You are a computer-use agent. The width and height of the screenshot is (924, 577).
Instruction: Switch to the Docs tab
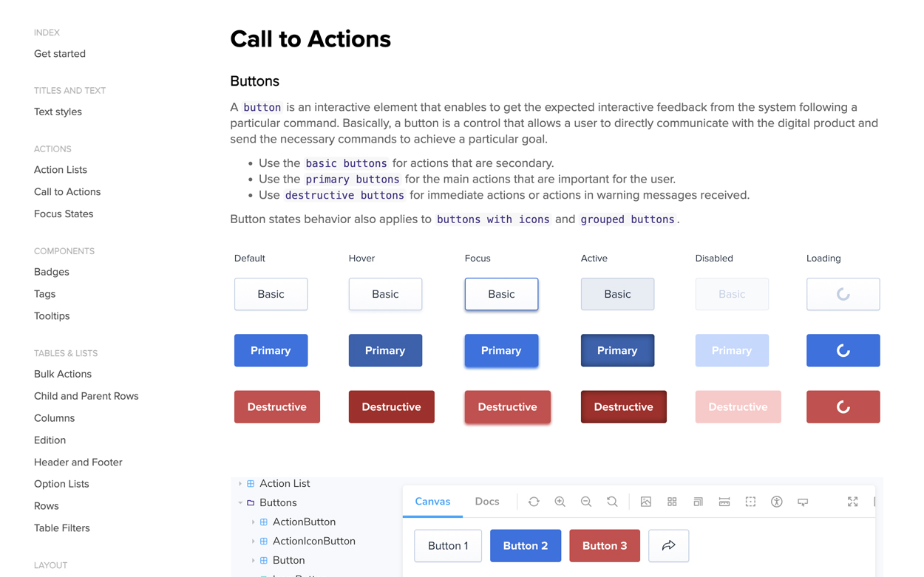click(x=486, y=502)
